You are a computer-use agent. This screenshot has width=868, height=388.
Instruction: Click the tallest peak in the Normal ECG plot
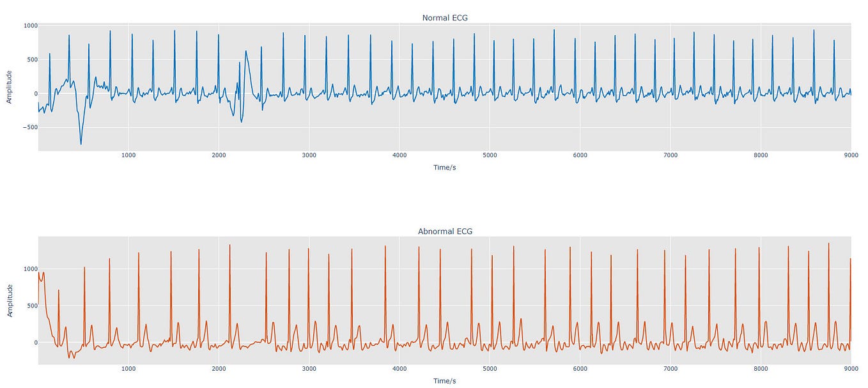pyautogui.click(x=554, y=29)
